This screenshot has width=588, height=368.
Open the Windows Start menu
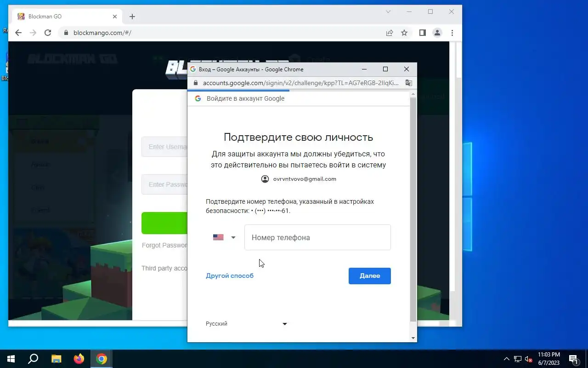(11, 359)
